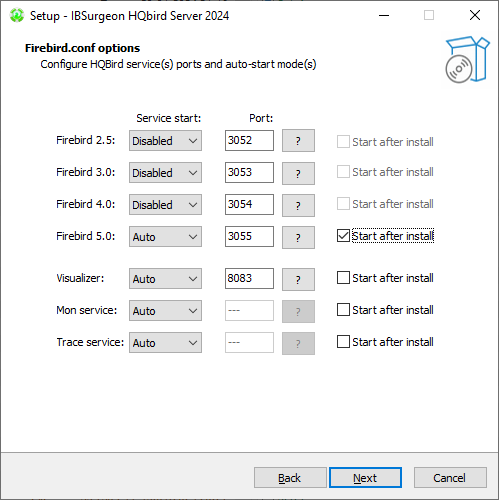Open the help button for Visualizer port

click(298, 279)
